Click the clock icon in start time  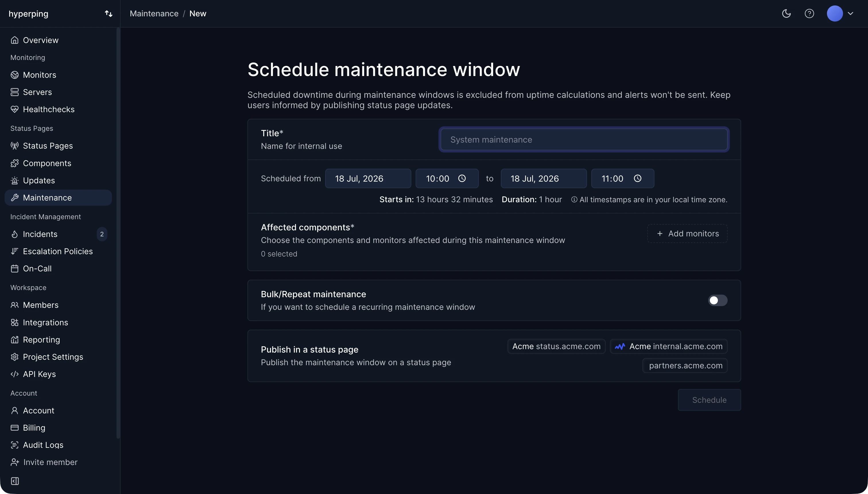(462, 178)
